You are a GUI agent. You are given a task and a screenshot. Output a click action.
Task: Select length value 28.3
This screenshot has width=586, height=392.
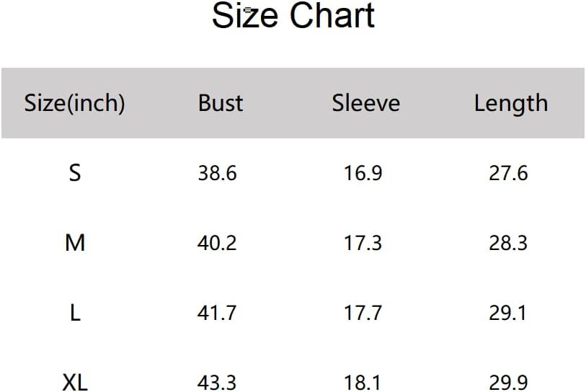point(508,243)
